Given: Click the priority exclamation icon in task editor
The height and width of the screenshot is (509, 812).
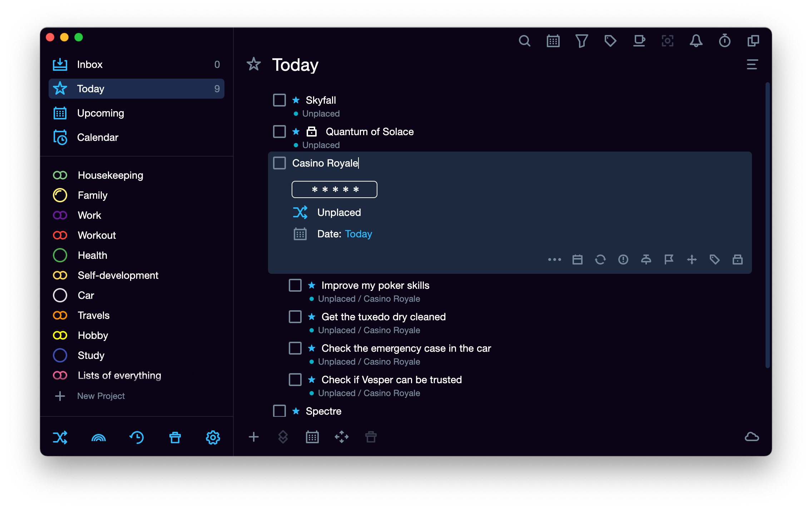Looking at the screenshot, I should [x=623, y=260].
